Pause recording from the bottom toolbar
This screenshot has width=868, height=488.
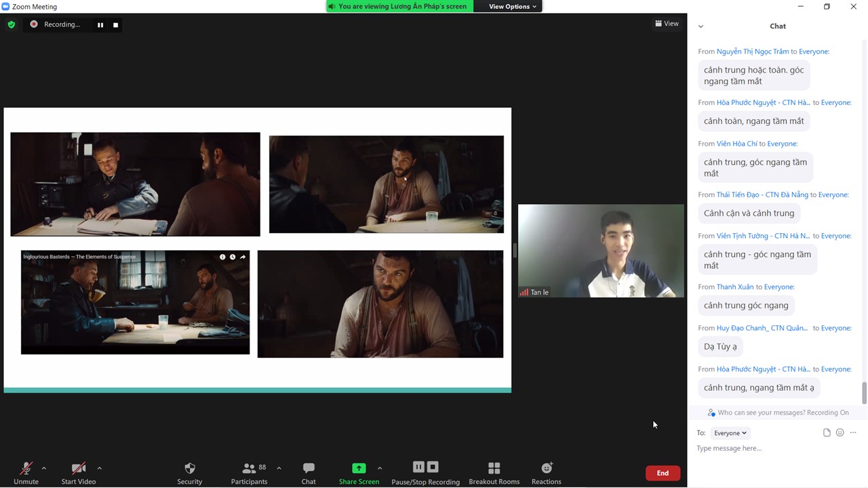418,467
